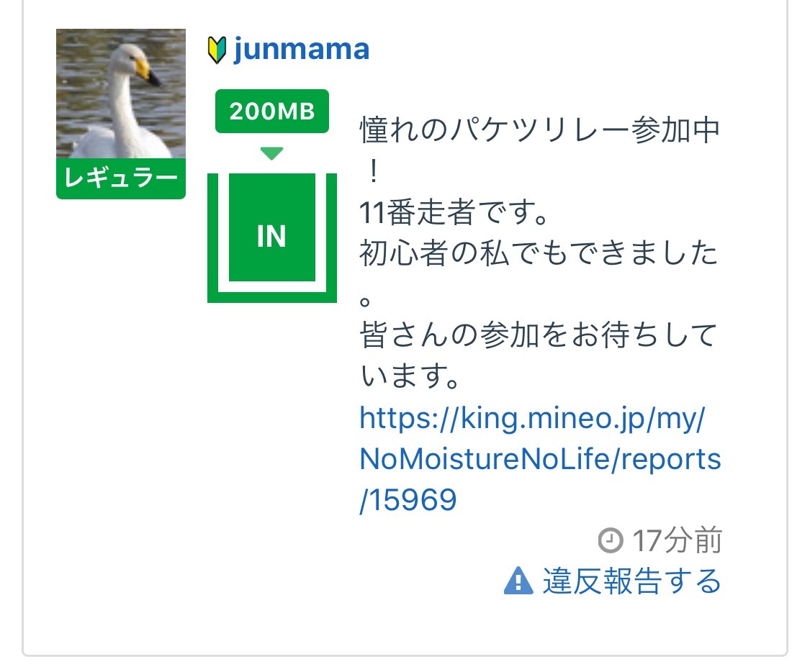The width and height of the screenshot is (810, 672).
Task: Click the います。 text line
Action: click(409, 376)
